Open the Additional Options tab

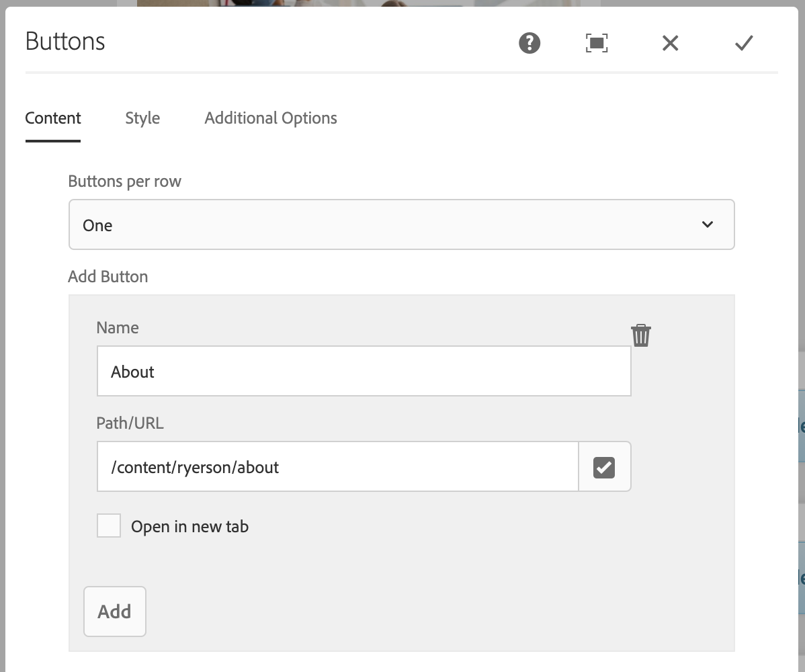[x=271, y=118]
